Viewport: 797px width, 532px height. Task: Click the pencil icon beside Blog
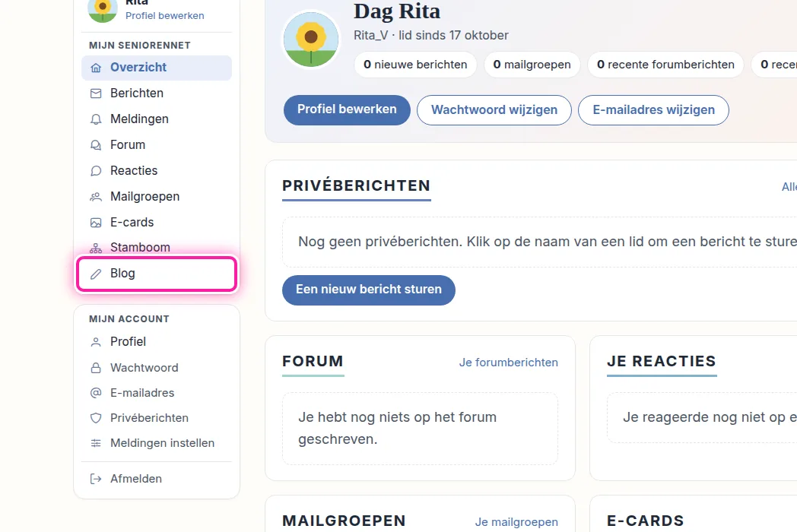coord(96,274)
